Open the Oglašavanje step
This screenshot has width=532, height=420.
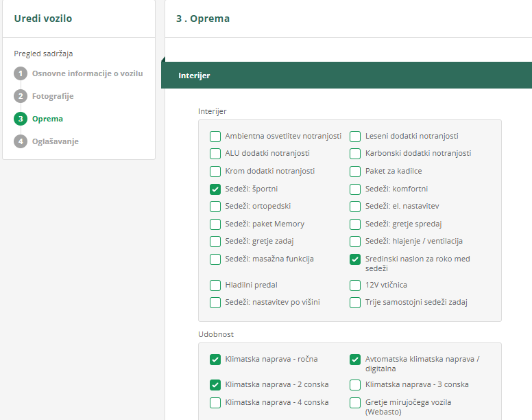pos(56,141)
